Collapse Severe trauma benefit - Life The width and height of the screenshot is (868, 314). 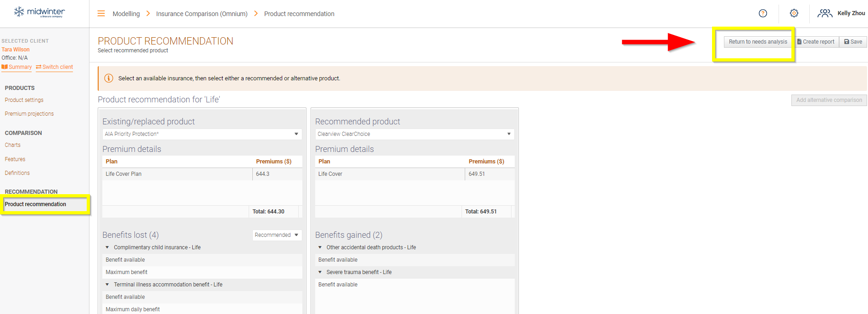[320, 272]
